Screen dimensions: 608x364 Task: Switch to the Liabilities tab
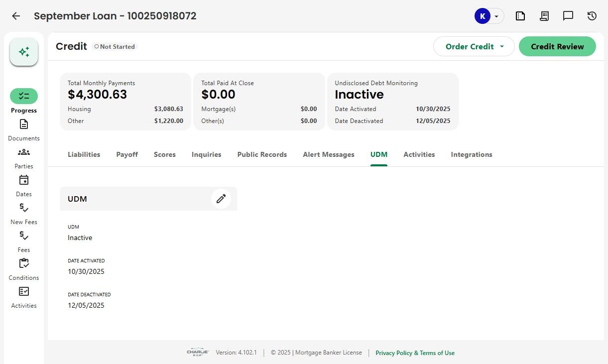point(84,154)
